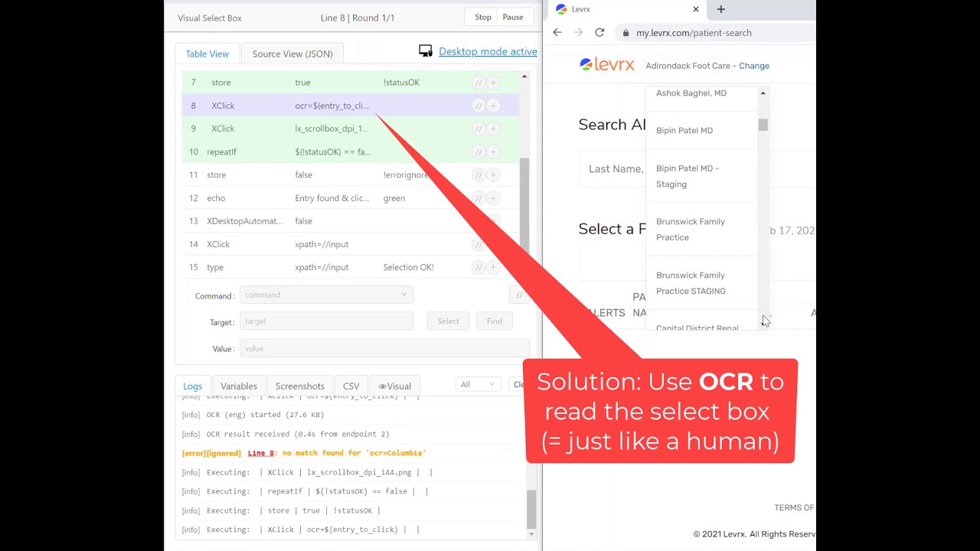Open the Logs tab
This screenshot has height=551, width=980.
[x=193, y=386]
